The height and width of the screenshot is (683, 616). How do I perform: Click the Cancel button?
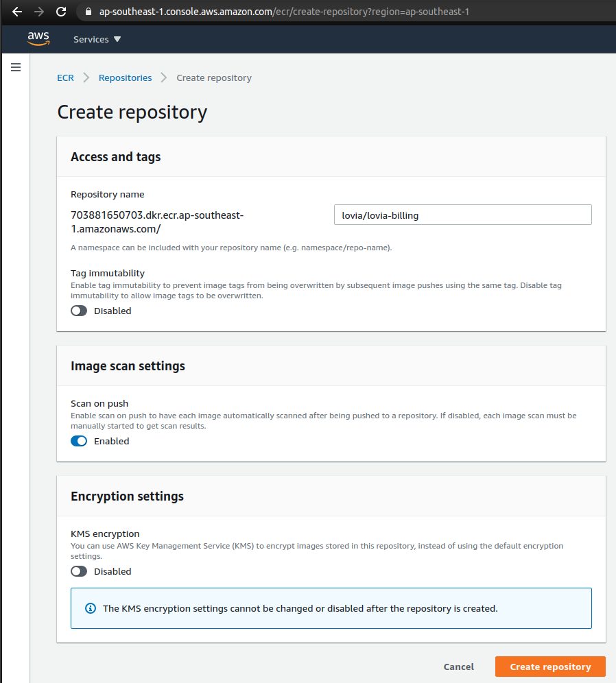coord(459,667)
